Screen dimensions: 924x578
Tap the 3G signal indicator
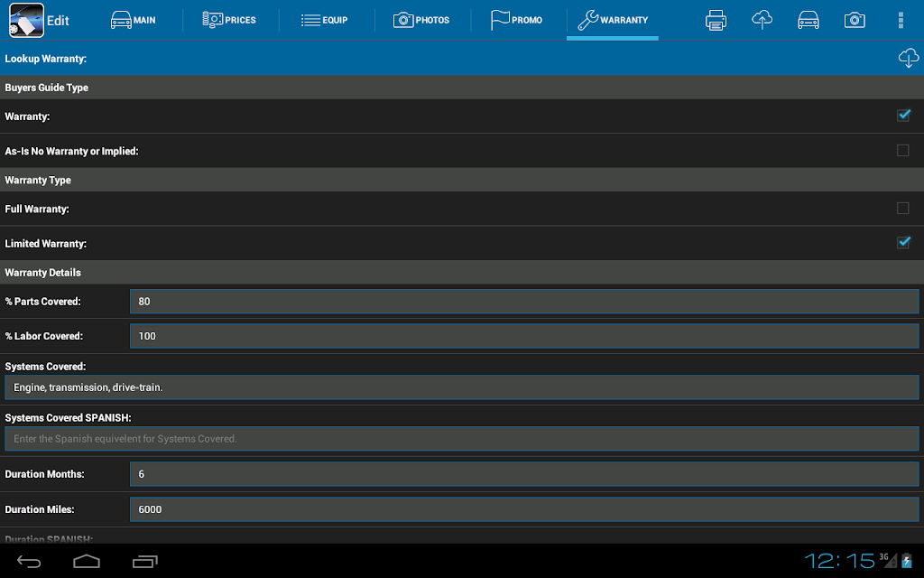point(888,560)
